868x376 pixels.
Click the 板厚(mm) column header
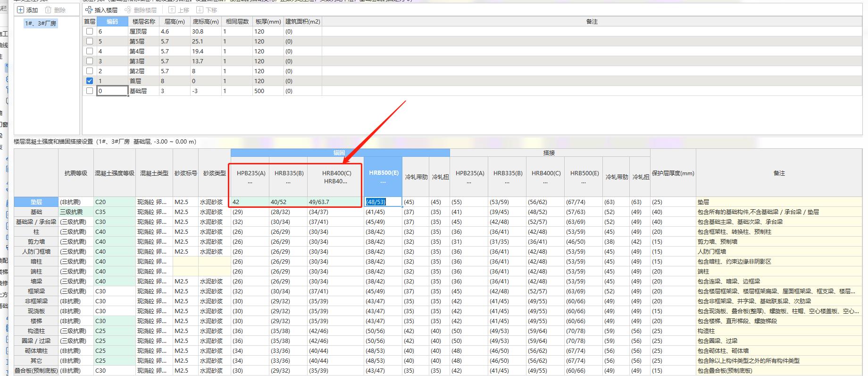pyautogui.click(x=268, y=22)
